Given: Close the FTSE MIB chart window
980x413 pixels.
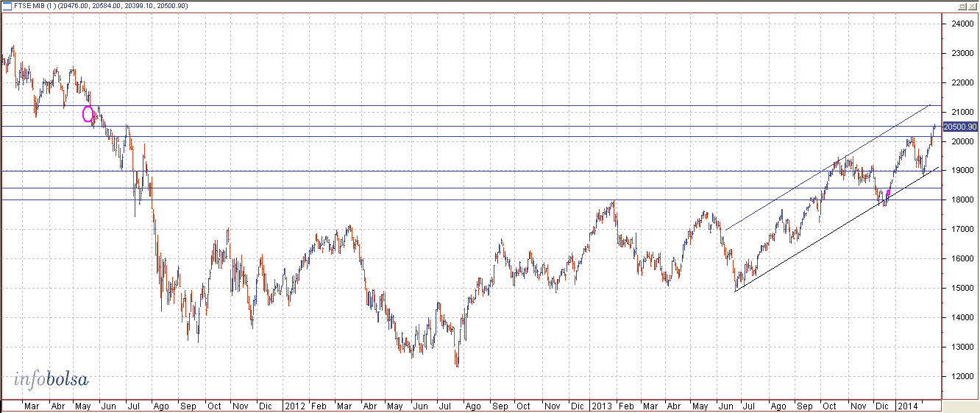Looking at the screenshot, I should pos(971,6).
